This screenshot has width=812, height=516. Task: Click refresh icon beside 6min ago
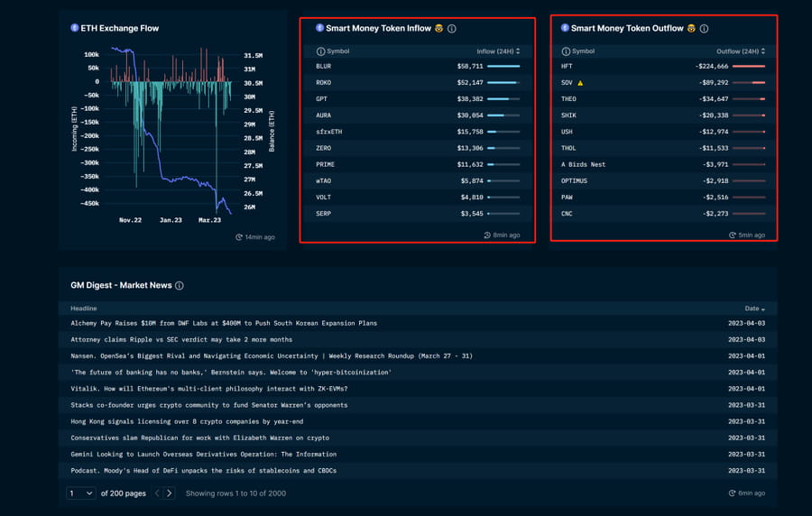tap(732, 493)
